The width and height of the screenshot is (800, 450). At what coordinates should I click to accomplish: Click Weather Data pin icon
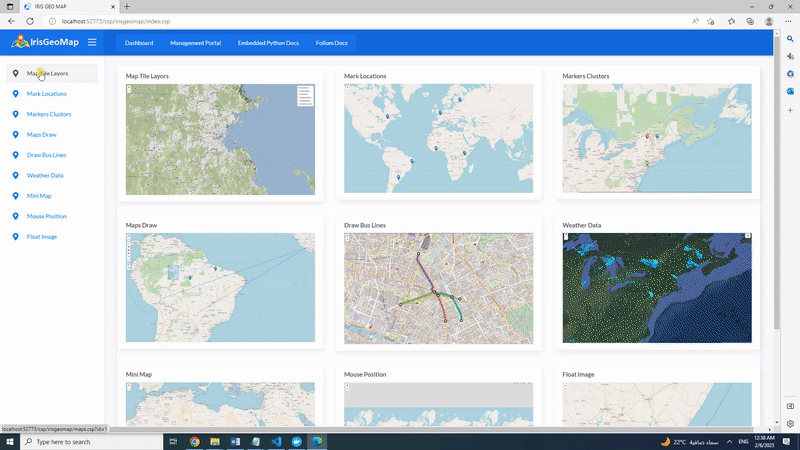click(15, 176)
